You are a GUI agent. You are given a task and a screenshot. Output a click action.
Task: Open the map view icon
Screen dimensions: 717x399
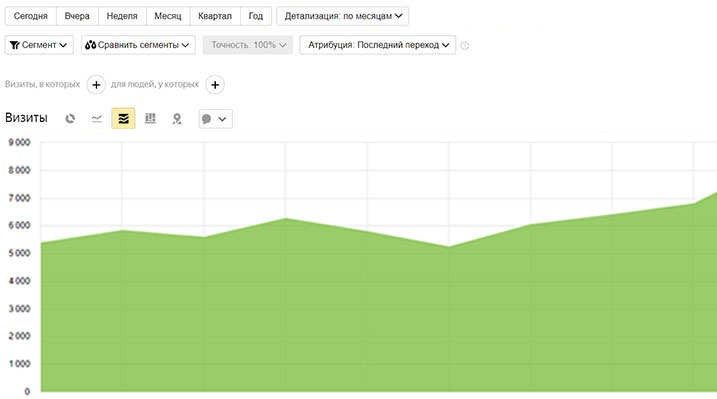pos(177,119)
